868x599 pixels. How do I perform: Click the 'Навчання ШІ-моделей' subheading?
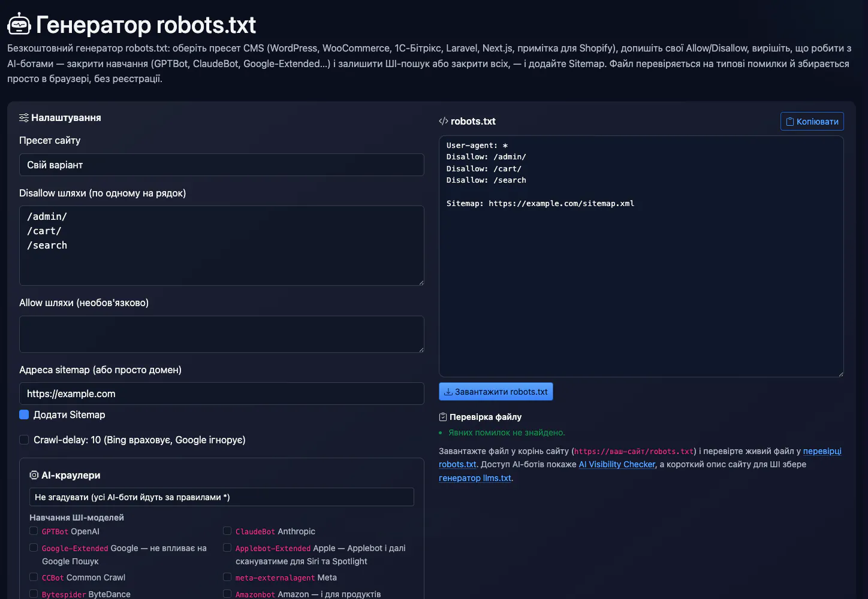[x=77, y=518]
